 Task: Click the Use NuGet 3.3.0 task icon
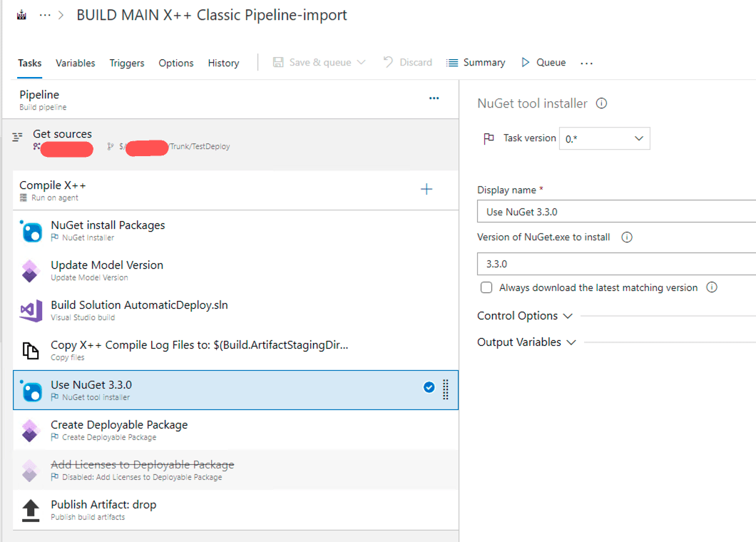click(31, 391)
